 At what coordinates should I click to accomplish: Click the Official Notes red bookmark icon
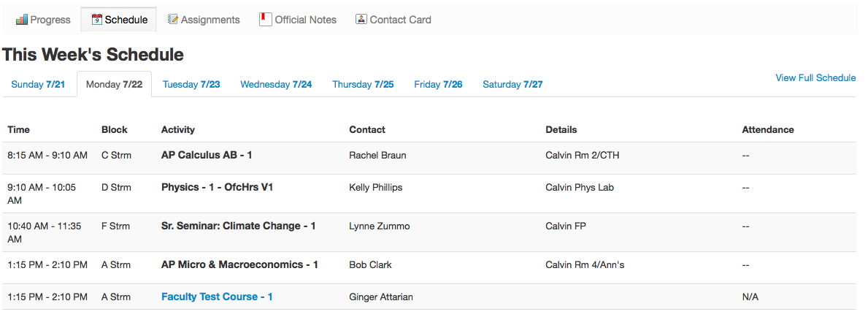pyautogui.click(x=266, y=20)
